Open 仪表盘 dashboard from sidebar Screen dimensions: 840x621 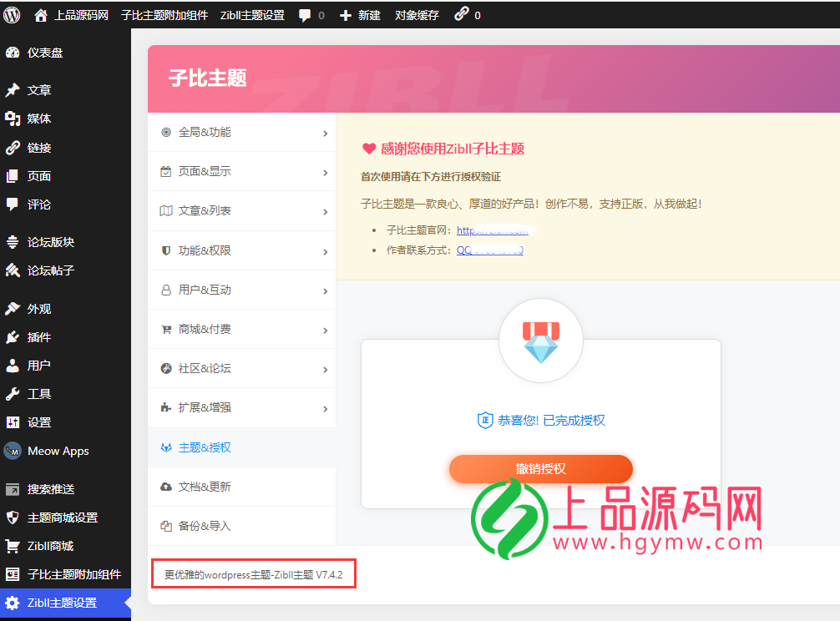(x=44, y=53)
